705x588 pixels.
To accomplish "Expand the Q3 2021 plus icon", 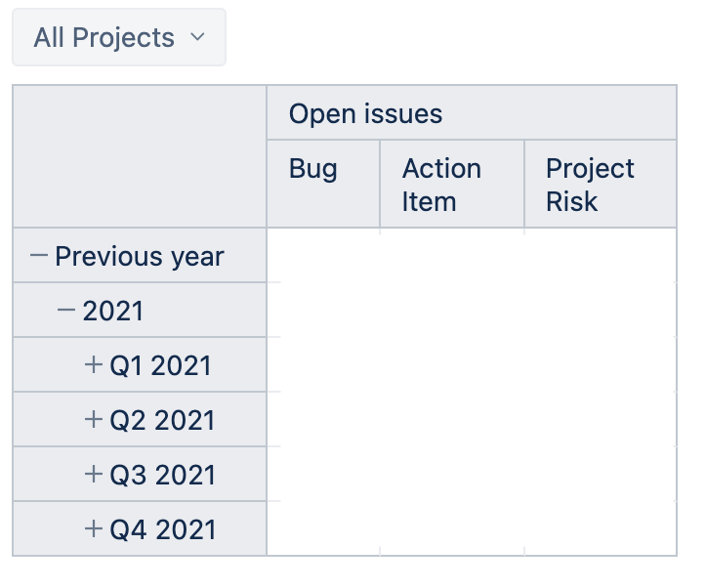I will tap(94, 475).
